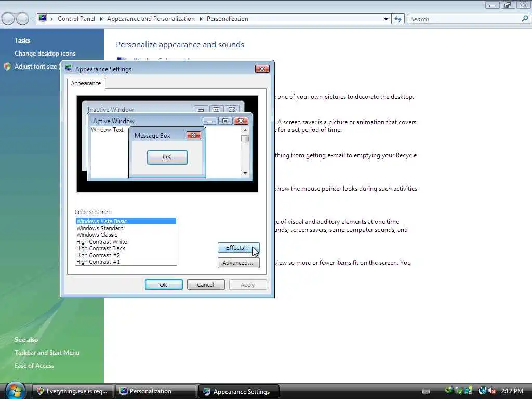The height and width of the screenshot is (399, 532).
Task: Select Windows Vista Basic color scheme
Action: pyautogui.click(x=126, y=221)
